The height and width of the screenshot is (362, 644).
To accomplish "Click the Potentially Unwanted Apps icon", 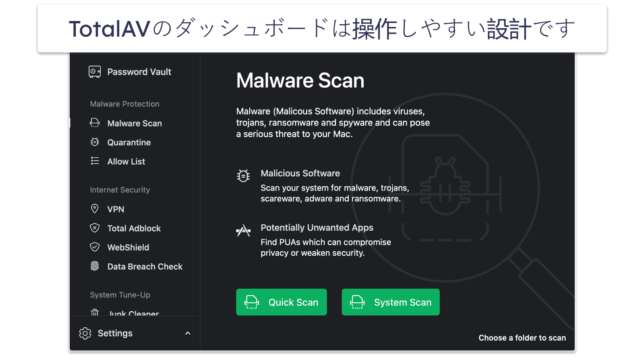I will tap(243, 230).
